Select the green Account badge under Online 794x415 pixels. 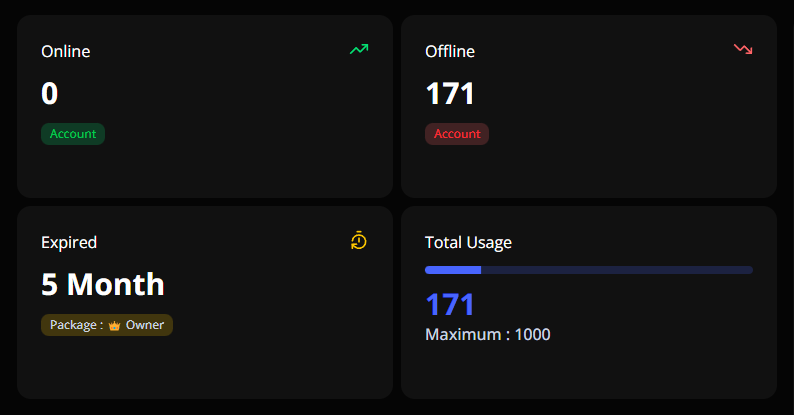tap(73, 134)
